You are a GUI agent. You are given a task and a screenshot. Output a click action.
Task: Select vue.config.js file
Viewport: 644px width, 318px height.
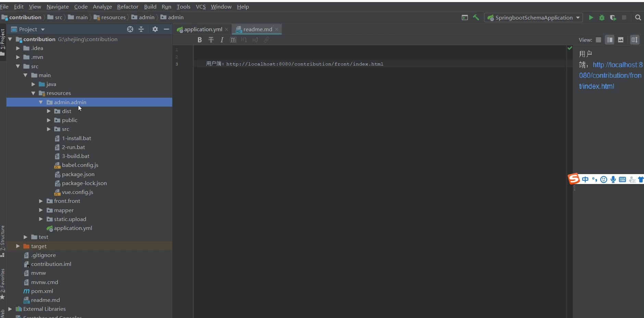tap(77, 192)
